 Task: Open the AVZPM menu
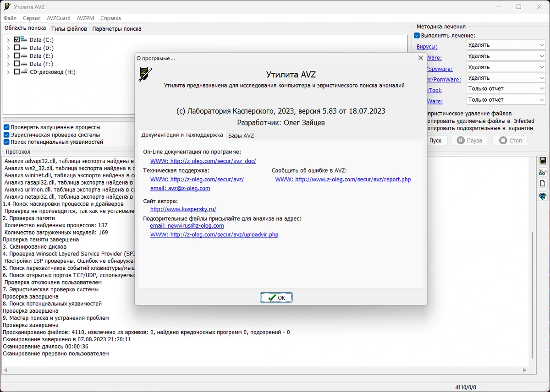coord(85,18)
